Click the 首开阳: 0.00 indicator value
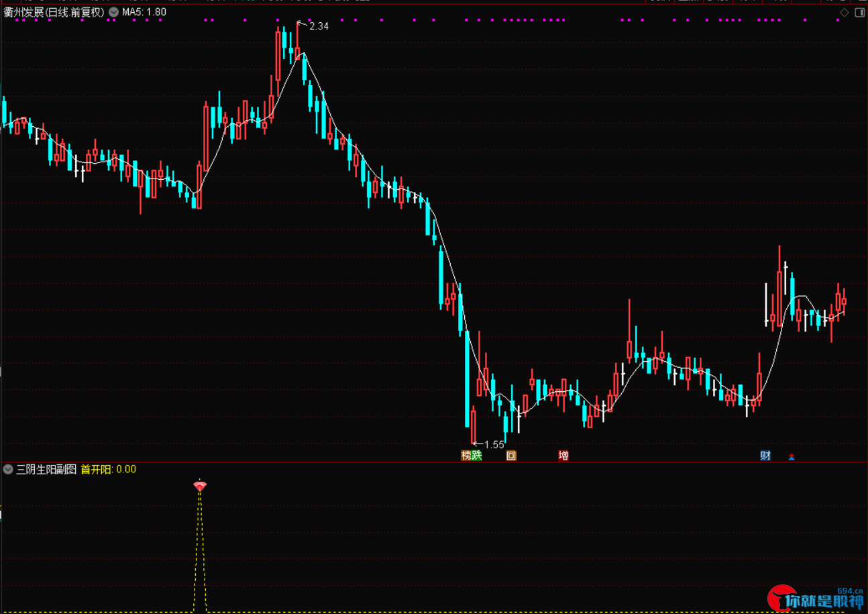The image size is (868, 614). pyautogui.click(x=108, y=469)
